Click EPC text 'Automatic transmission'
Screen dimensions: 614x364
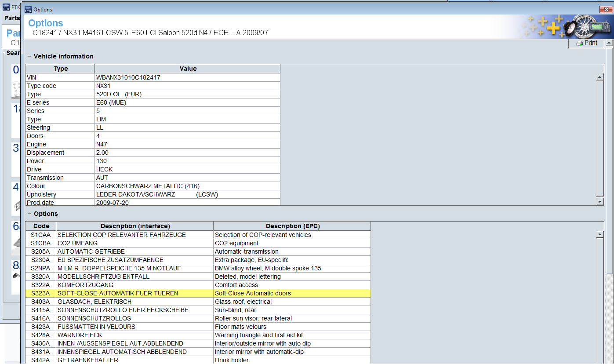coord(247,251)
